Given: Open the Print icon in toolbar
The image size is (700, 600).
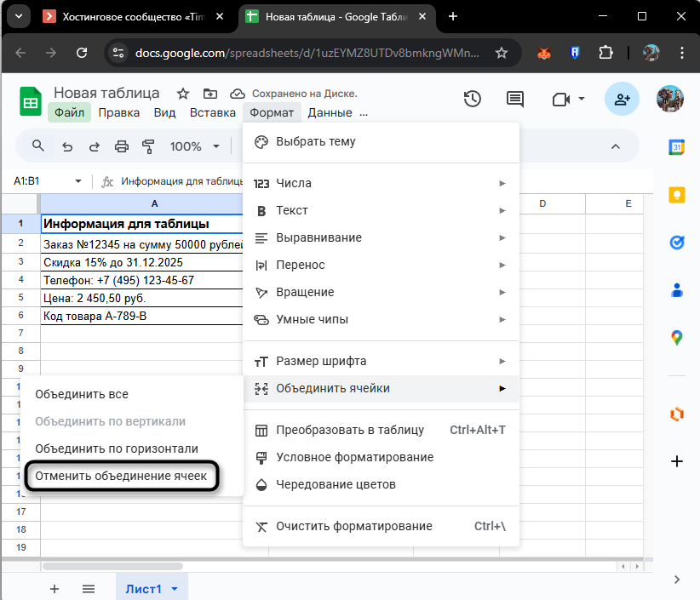Looking at the screenshot, I should pyautogui.click(x=122, y=146).
